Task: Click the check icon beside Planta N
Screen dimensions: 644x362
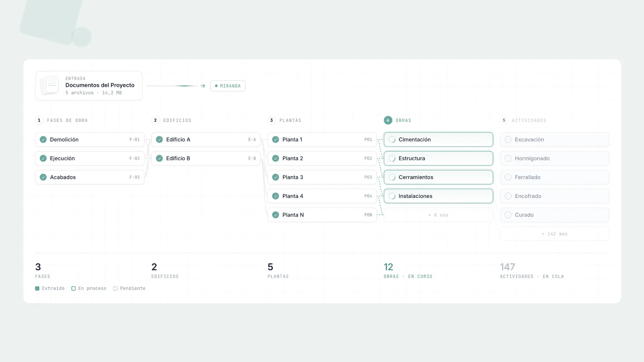Action: 276,215
